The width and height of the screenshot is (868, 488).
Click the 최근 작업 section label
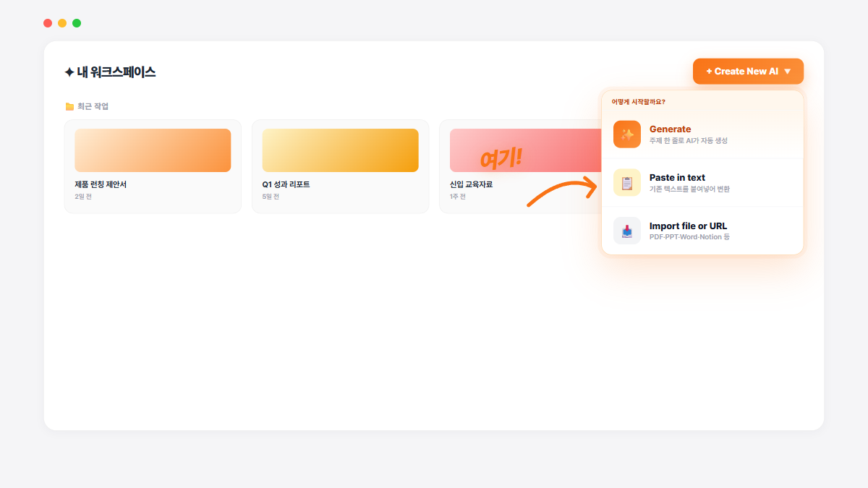coord(93,107)
